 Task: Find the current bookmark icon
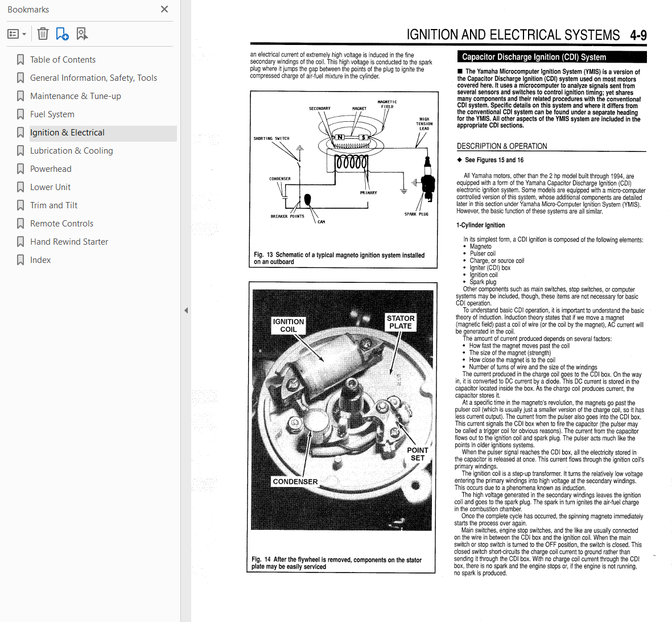(81, 34)
